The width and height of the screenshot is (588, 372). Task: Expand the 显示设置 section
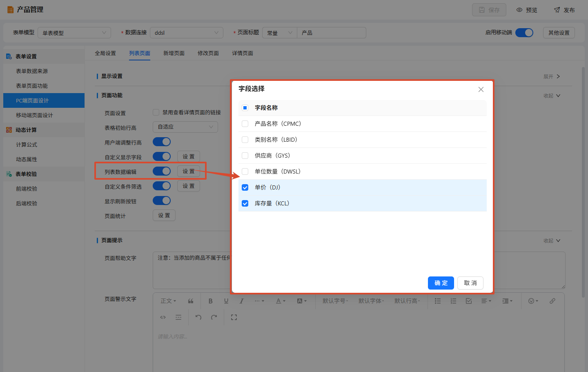552,76
